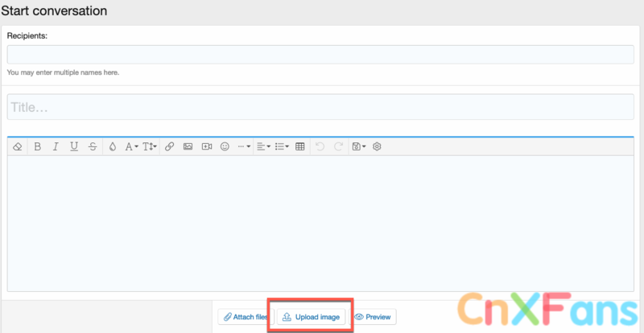Toggle italic text style
Image resolution: width=644 pixels, height=333 pixels.
tap(56, 146)
